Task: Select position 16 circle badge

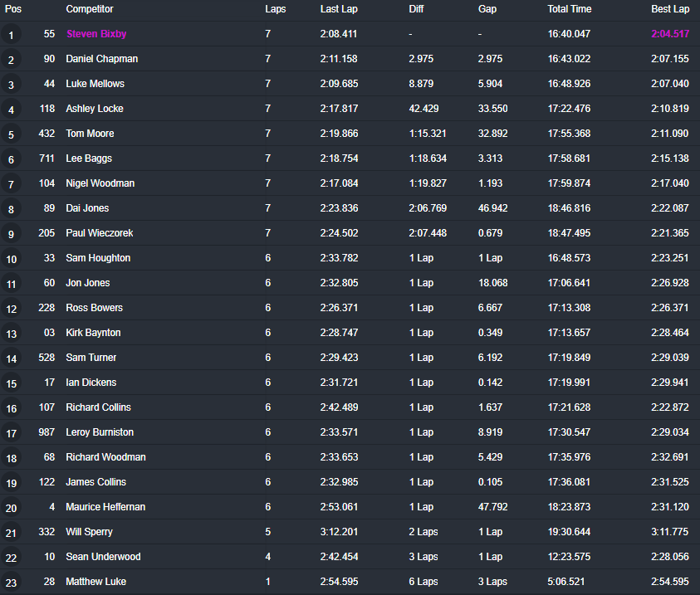Action: (11, 408)
